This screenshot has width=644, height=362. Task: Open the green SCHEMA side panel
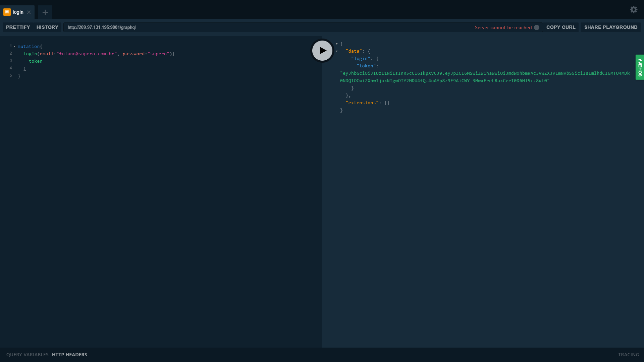[640, 67]
